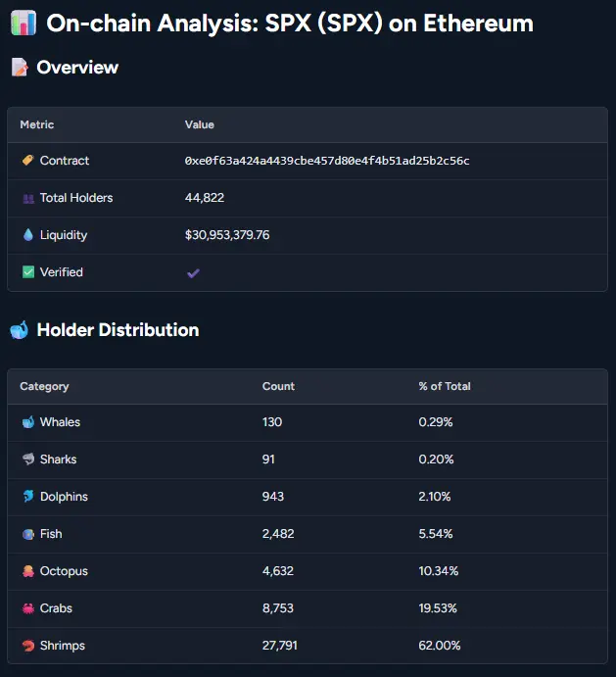Click the Sharks percentage 0.20%

click(x=436, y=459)
